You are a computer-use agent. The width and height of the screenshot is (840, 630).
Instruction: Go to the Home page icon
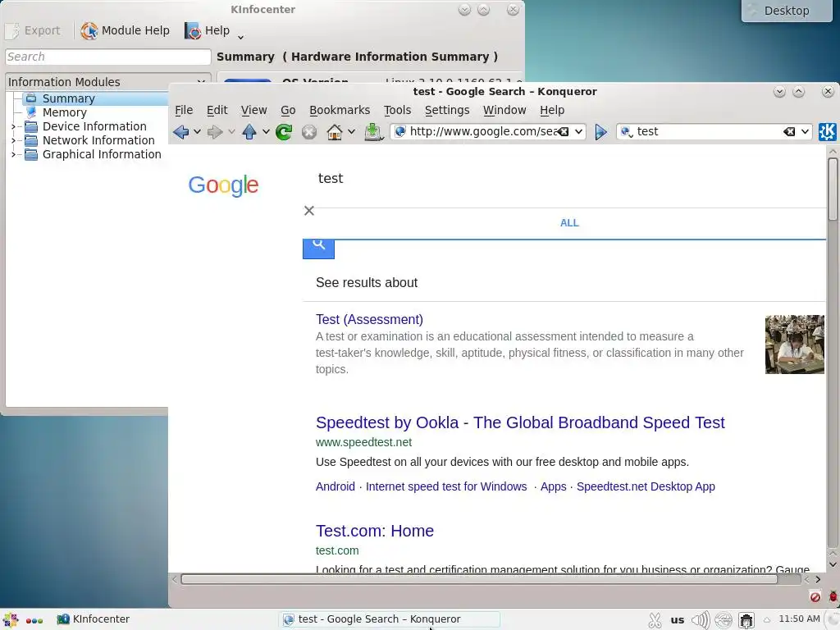click(335, 132)
